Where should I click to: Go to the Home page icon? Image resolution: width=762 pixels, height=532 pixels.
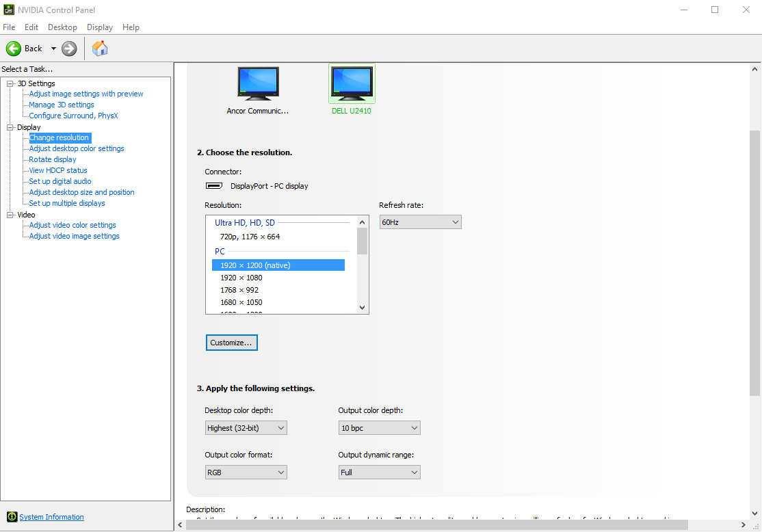[100, 49]
